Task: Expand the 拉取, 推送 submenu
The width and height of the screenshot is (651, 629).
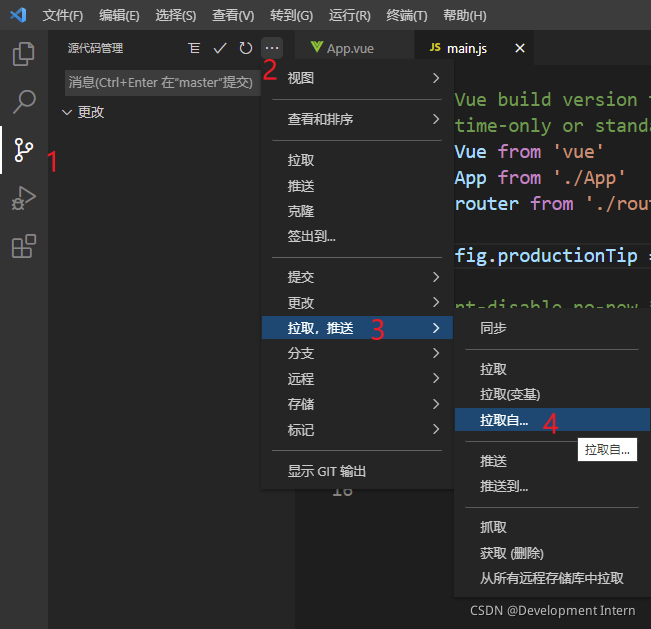Action: pos(357,328)
